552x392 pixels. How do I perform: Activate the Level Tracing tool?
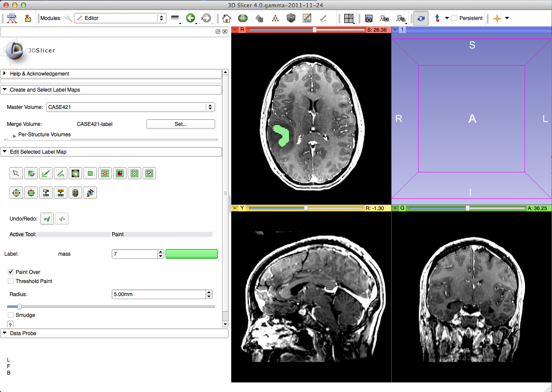[x=75, y=174]
